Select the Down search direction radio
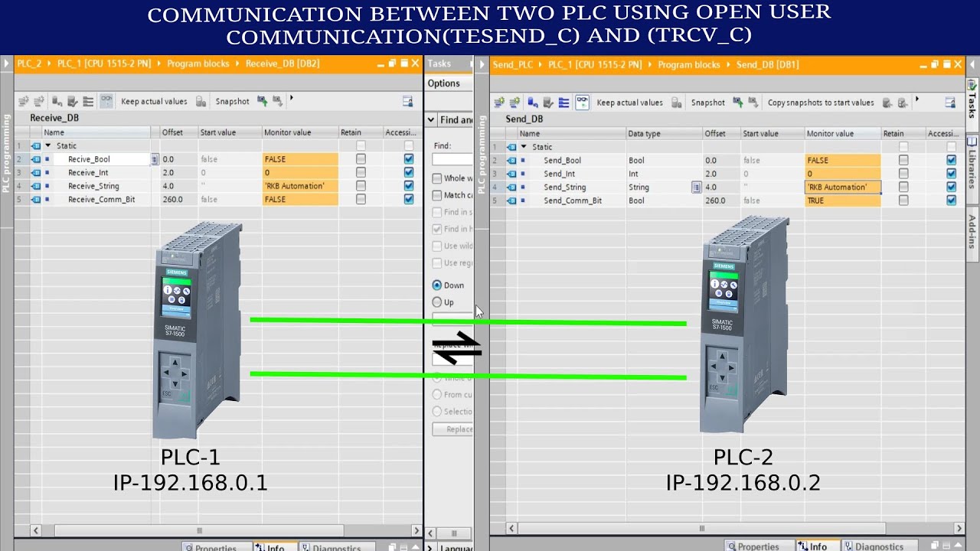The image size is (980, 551). [x=437, y=285]
